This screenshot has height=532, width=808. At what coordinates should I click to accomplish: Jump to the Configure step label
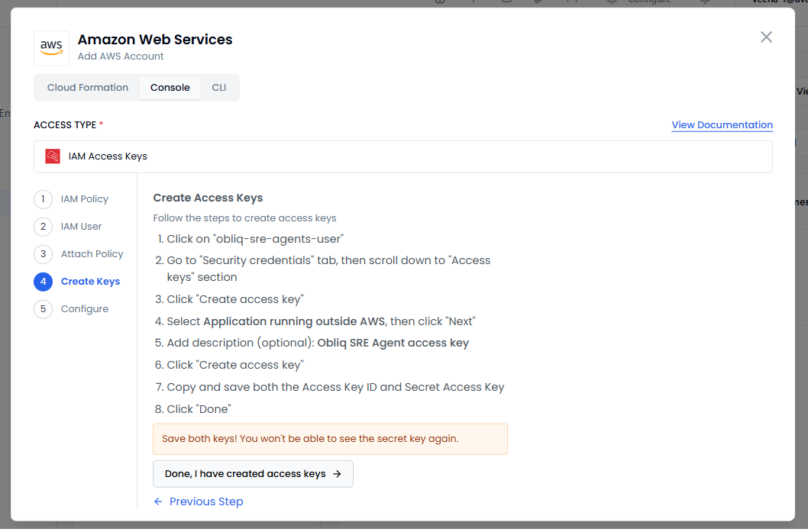[x=85, y=309]
